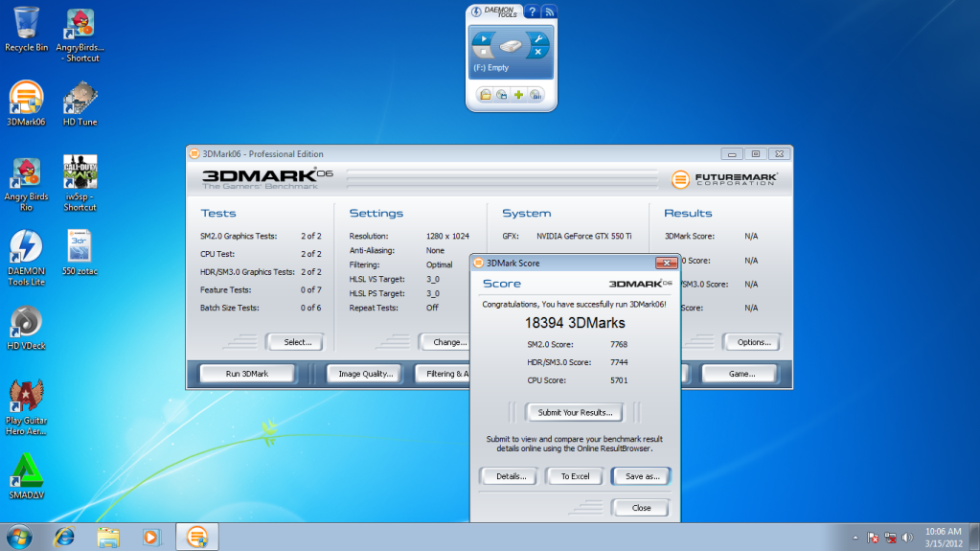Click the X remove-drive icon in Daemon gadget

(538, 53)
